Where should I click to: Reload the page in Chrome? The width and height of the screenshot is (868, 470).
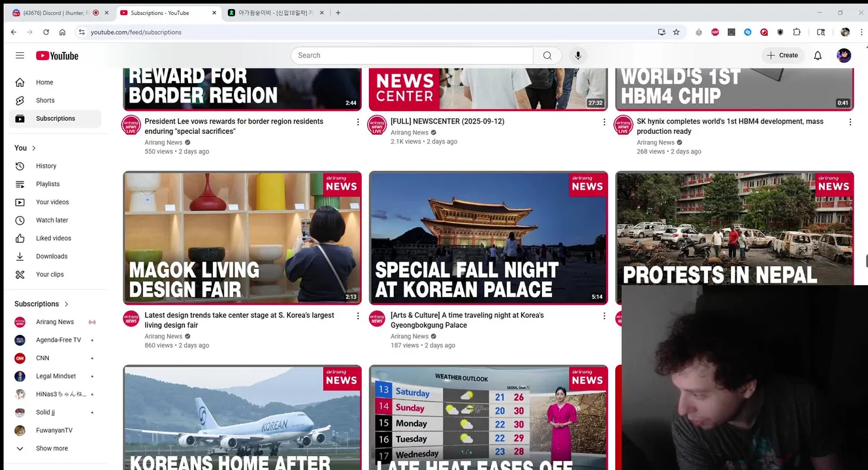click(x=46, y=32)
